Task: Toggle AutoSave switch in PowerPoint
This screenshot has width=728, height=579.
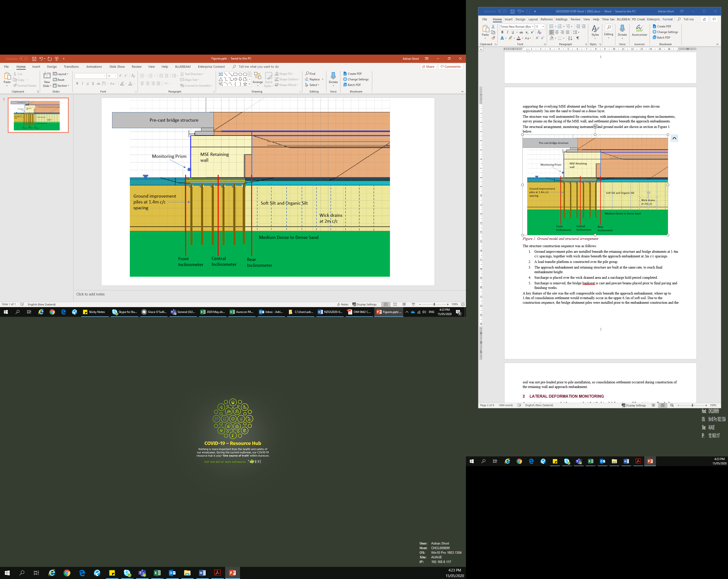Action: [24, 59]
